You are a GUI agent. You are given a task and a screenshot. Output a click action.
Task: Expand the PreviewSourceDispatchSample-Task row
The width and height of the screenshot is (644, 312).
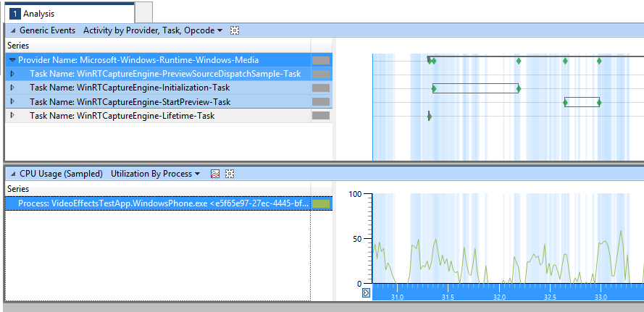coord(12,74)
